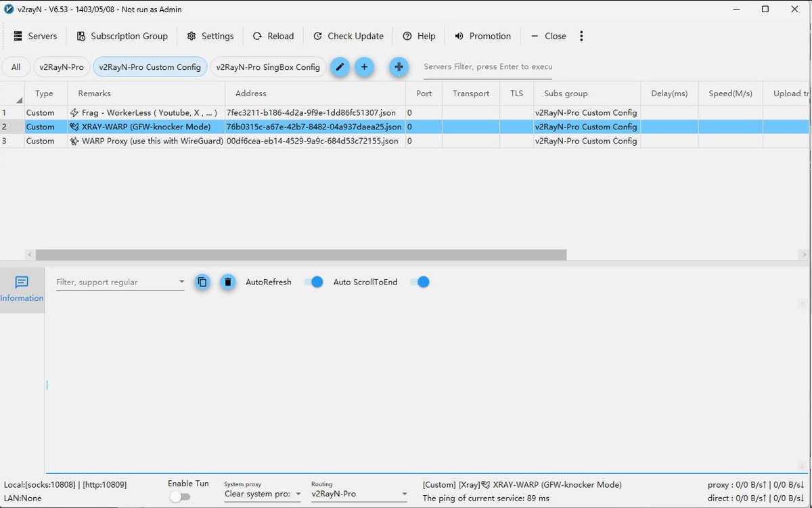Focus the Servers Filter input field
Screen dimensions: 812x508
pos(488,66)
